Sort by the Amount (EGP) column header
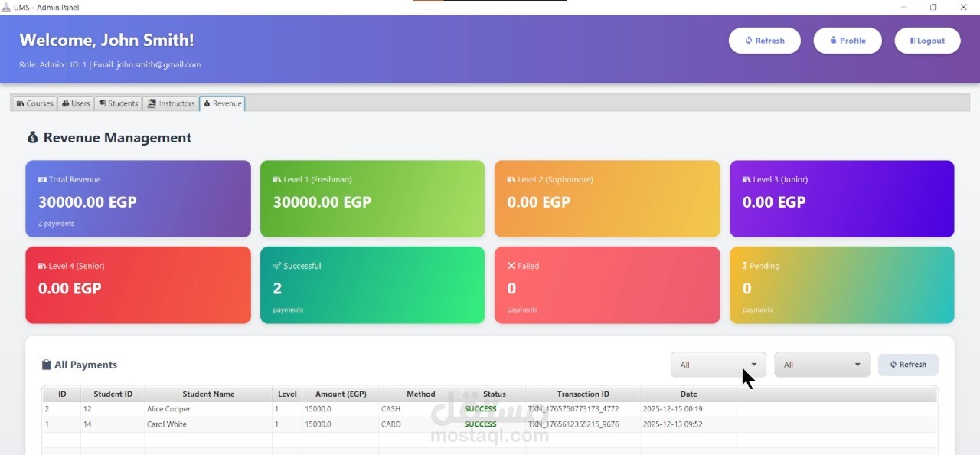The width and height of the screenshot is (980, 455). 341,394
